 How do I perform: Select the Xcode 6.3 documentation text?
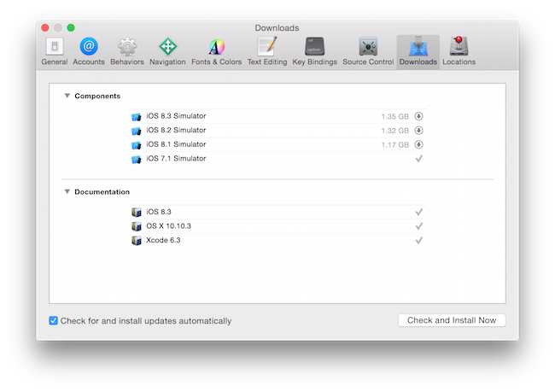point(163,240)
